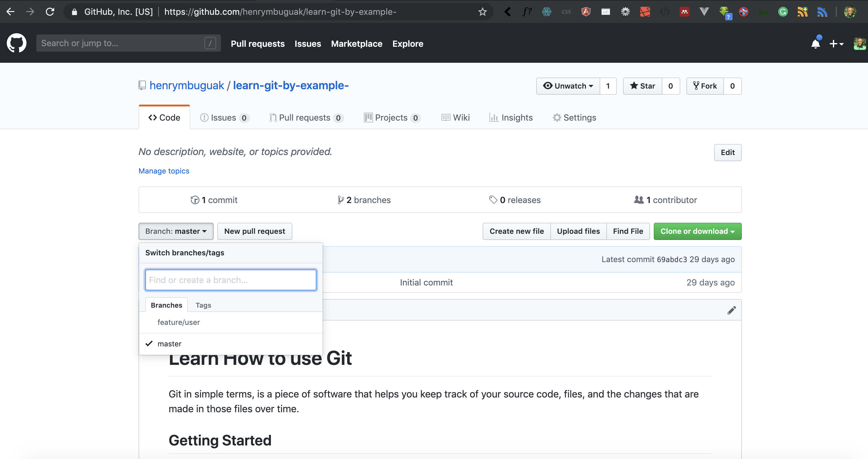Focus the Search or jump to field
The width and height of the screenshot is (868, 459).
pos(128,43)
